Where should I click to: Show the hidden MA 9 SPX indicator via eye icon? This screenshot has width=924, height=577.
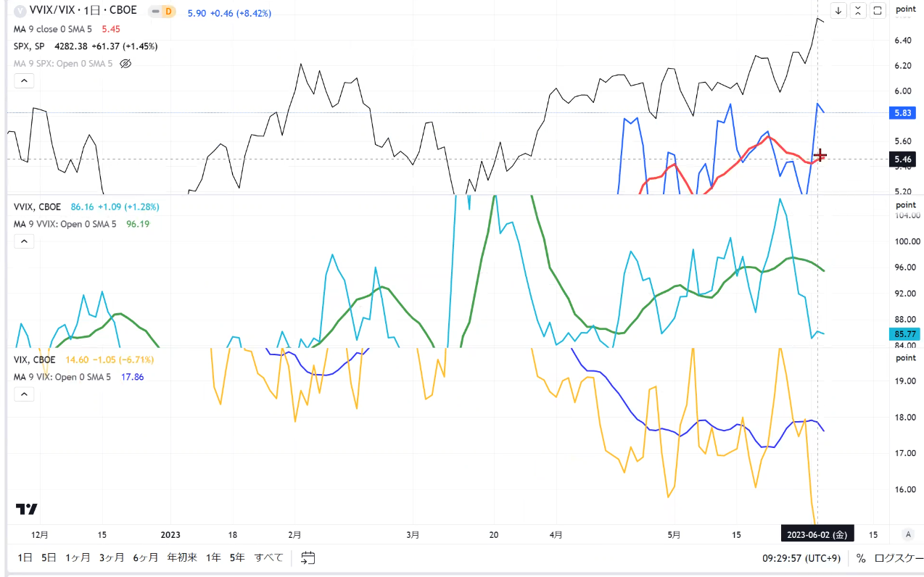[125, 64]
